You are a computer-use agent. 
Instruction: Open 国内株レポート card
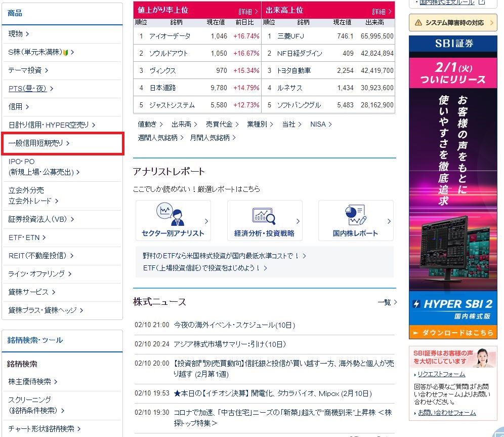pos(356,221)
